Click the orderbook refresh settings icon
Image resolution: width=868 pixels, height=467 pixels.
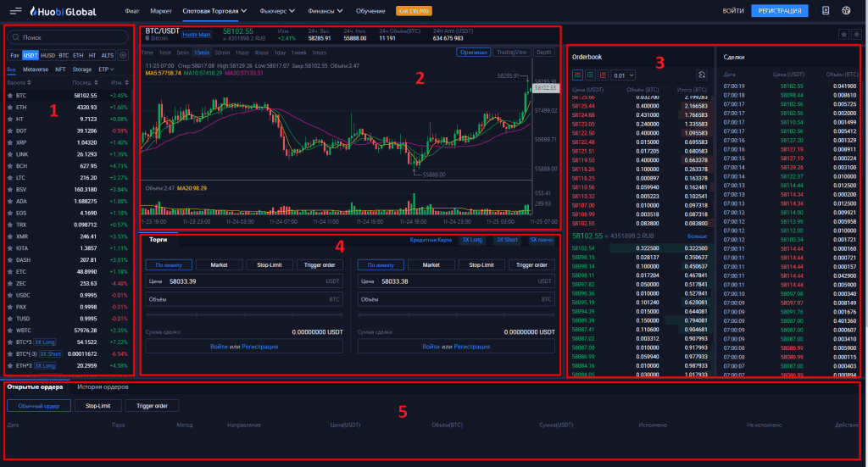point(701,75)
